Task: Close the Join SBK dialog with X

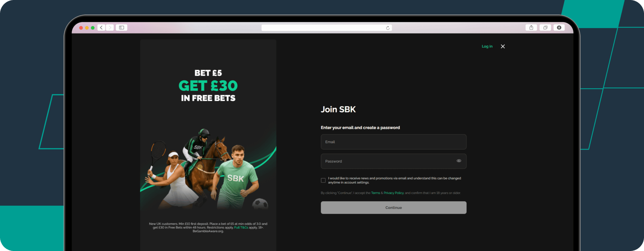Action: 503,46
